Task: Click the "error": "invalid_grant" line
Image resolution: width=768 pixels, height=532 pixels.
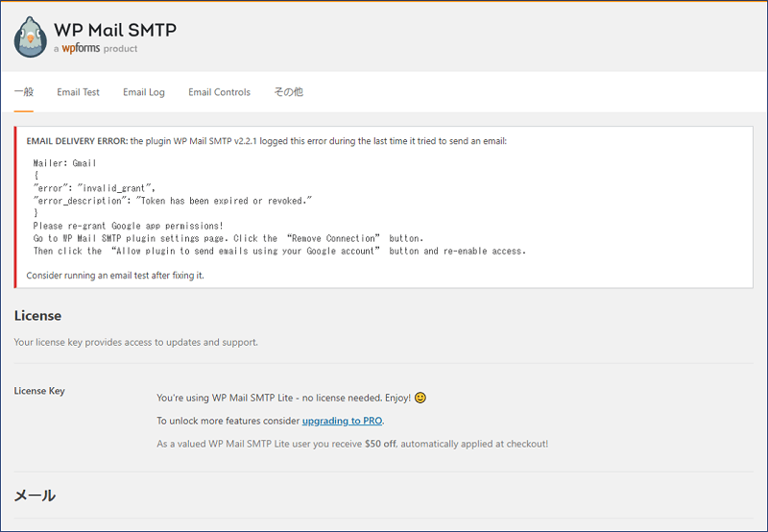Action: pos(94,188)
